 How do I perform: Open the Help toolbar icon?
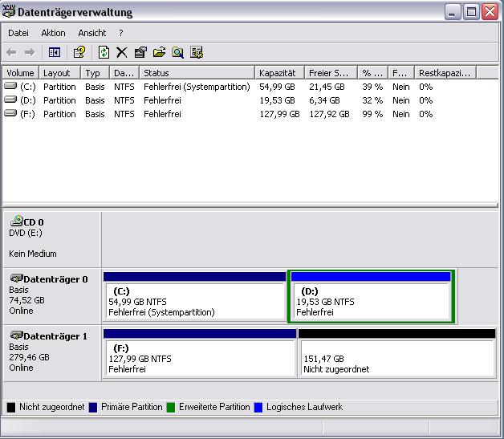[x=79, y=52]
